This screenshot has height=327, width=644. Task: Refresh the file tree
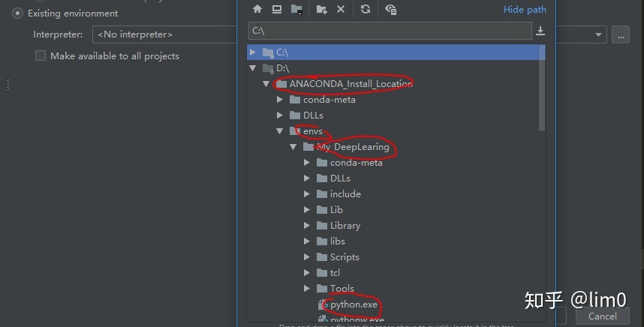pos(365,9)
